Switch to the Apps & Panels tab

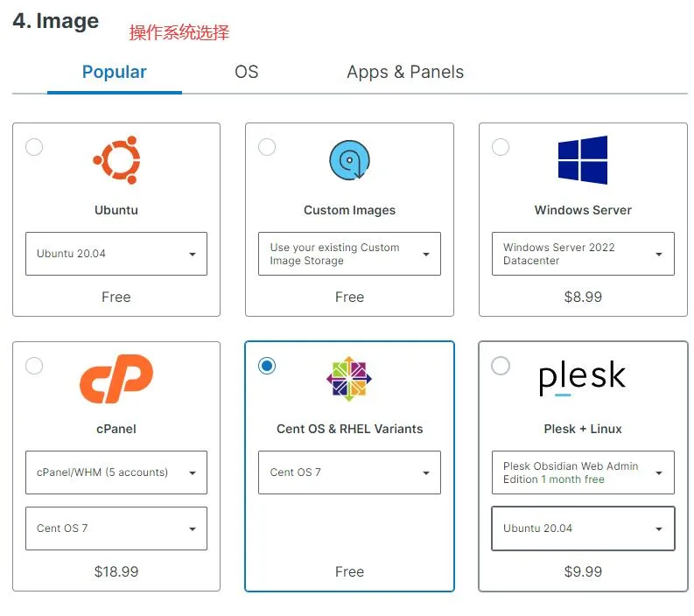coord(405,72)
